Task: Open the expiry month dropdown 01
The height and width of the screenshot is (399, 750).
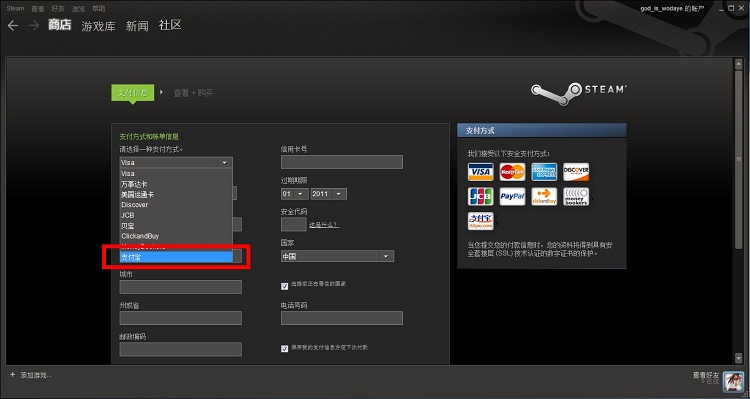Action: (294, 194)
